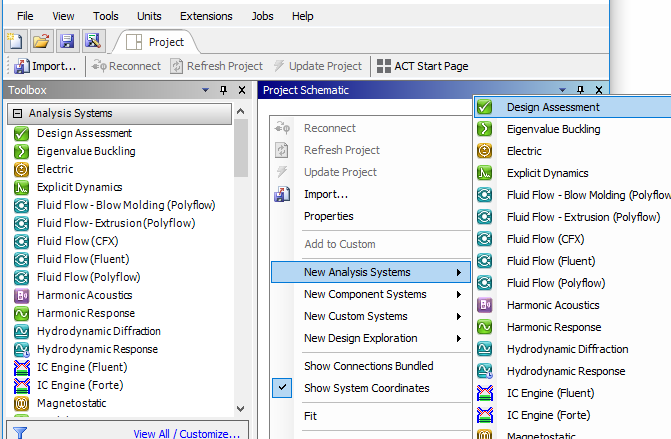Open the Toolbox panel dropdown arrow
Screen dimensions: 671x439
207,90
